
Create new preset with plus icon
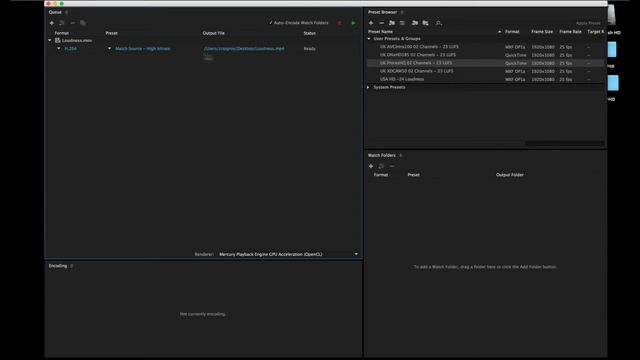[371, 23]
